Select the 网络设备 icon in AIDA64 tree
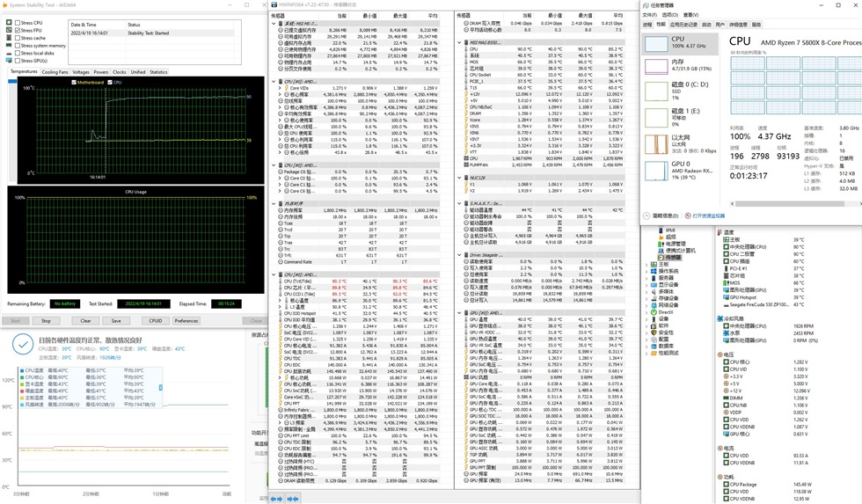Image resolution: width=862 pixels, height=504 pixels. coord(654,305)
